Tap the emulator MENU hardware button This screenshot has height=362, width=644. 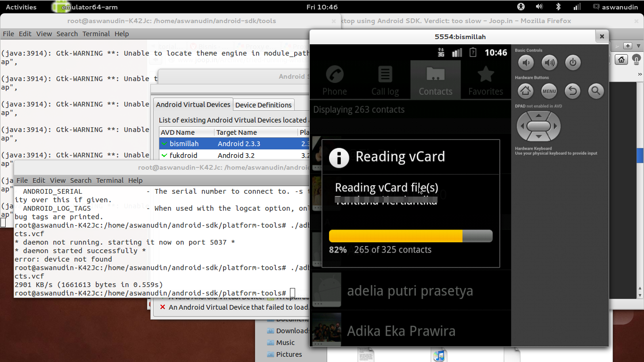coord(549,91)
